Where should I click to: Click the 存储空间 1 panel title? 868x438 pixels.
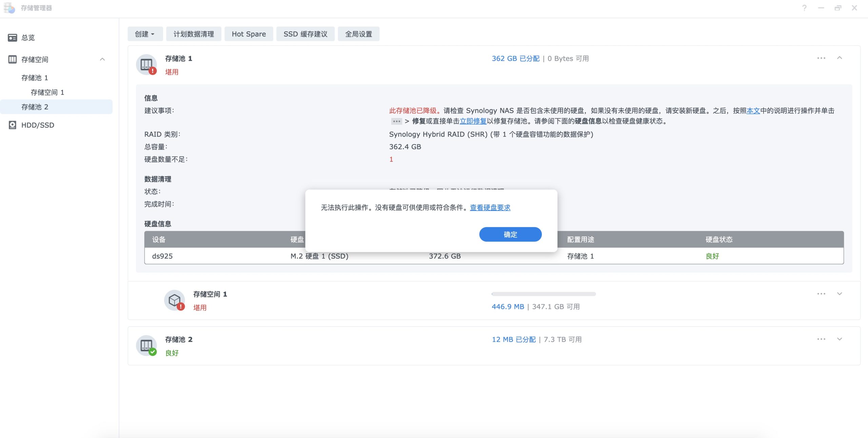tap(210, 294)
